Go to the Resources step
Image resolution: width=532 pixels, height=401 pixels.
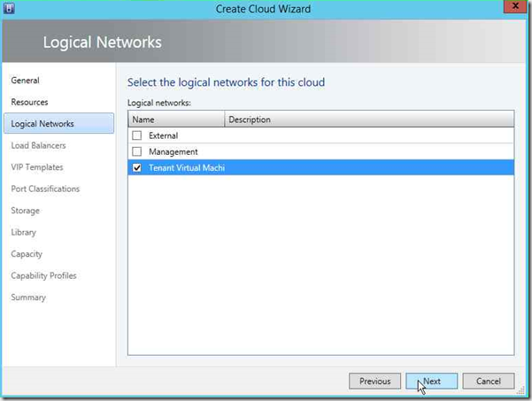click(29, 103)
